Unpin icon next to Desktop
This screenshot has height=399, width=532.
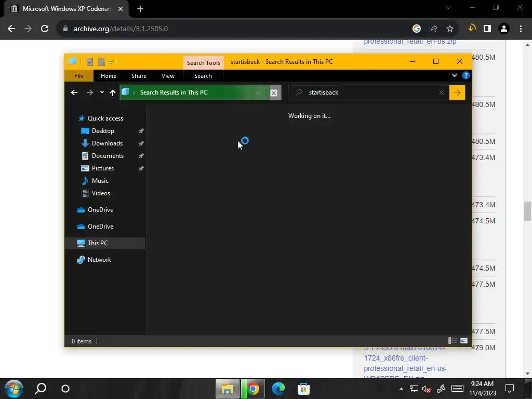(141, 131)
